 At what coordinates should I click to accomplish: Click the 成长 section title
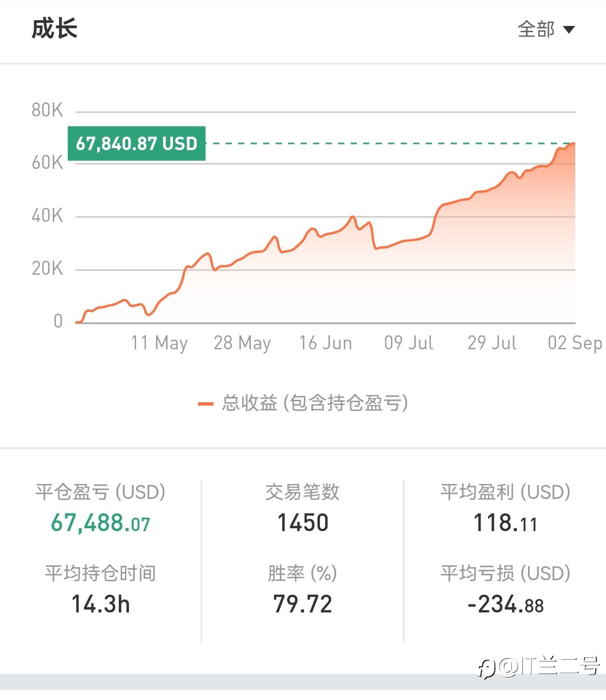tap(54, 28)
